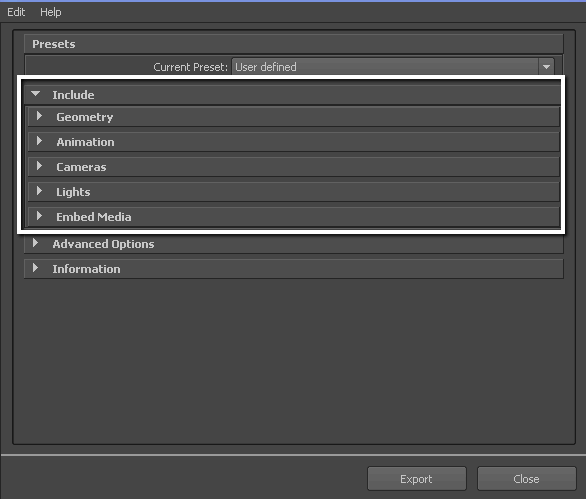Click the Export button
Screen dimensions: 586x499
pos(417,478)
